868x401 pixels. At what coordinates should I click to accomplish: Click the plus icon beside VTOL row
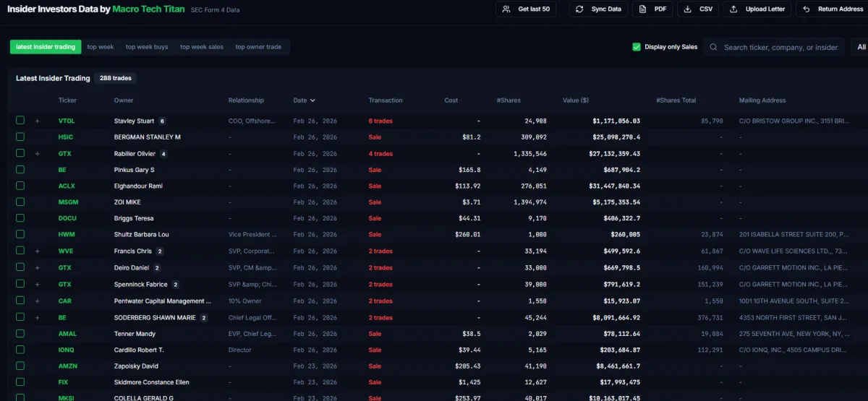click(38, 121)
